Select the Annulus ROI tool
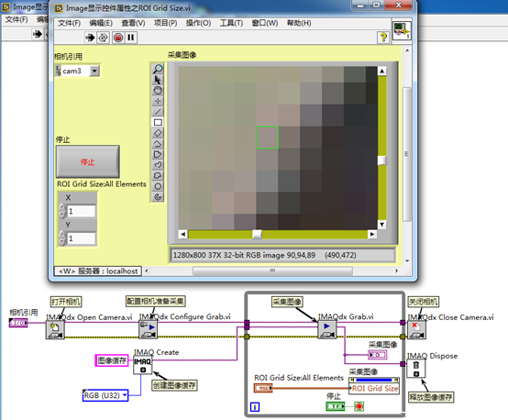This screenshot has height=420, width=508. pyautogui.click(x=158, y=197)
